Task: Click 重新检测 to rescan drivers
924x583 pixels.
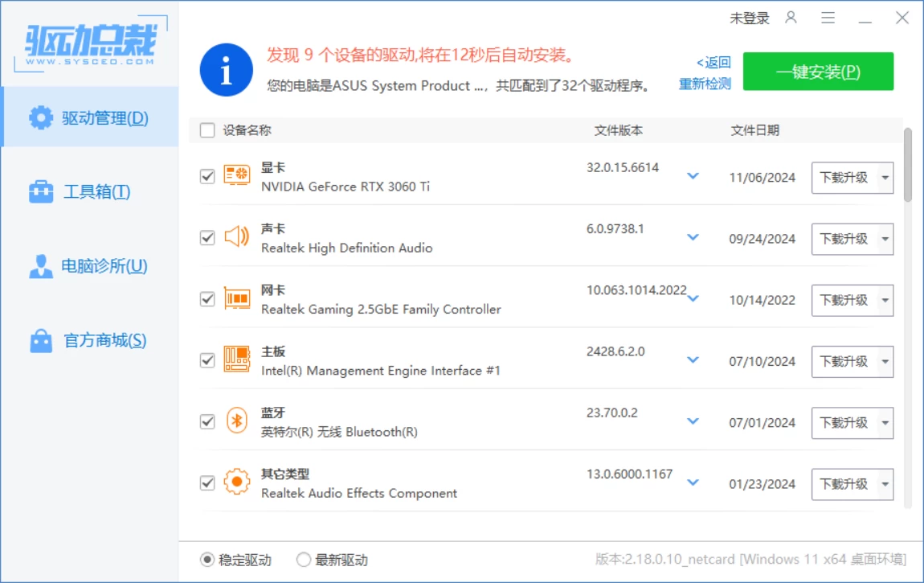Action: (706, 83)
